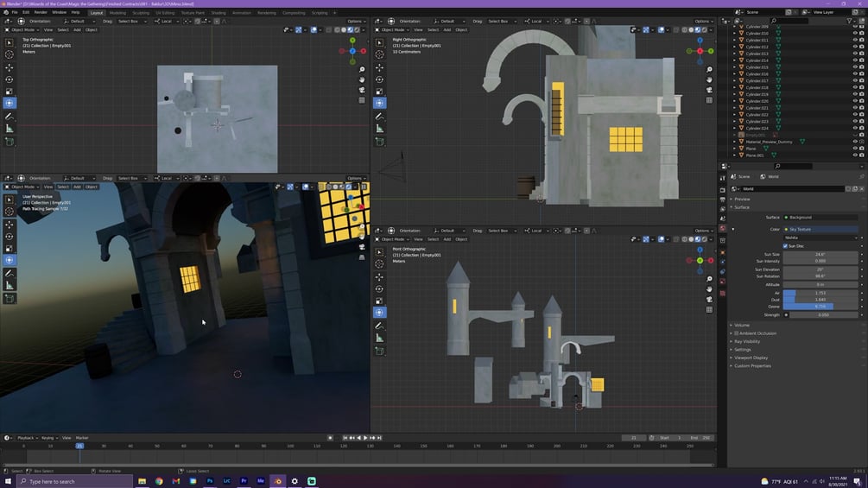Select the Rotate tool in top-left viewport

tap(10, 79)
